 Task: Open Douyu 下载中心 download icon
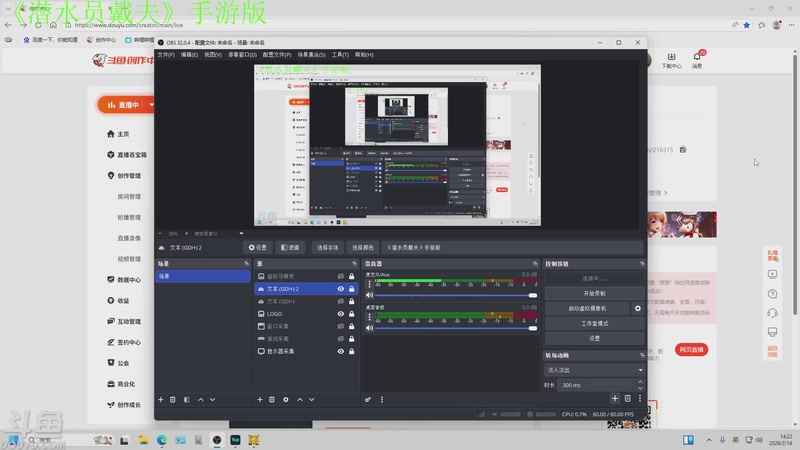click(x=671, y=57)
